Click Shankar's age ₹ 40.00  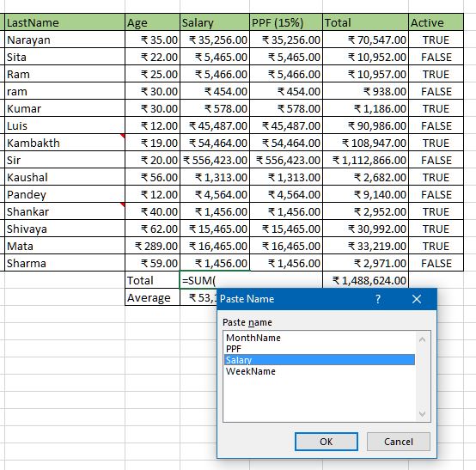(152, 211)
